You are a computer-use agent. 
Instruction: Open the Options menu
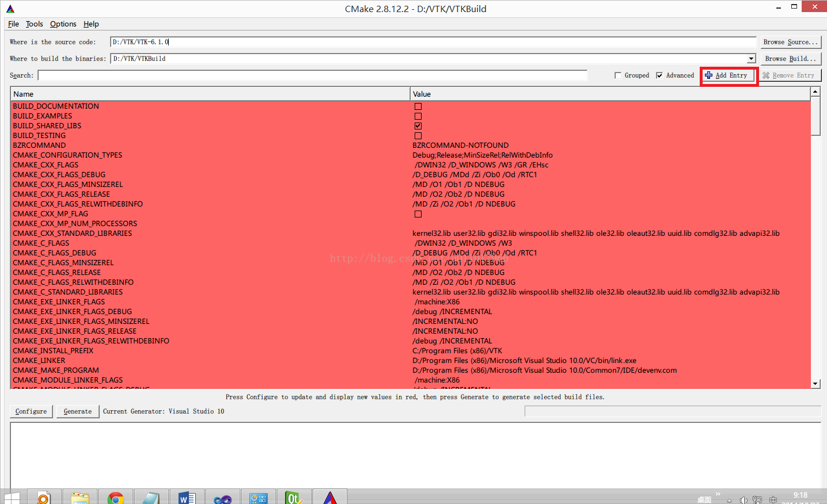(63, 24)
